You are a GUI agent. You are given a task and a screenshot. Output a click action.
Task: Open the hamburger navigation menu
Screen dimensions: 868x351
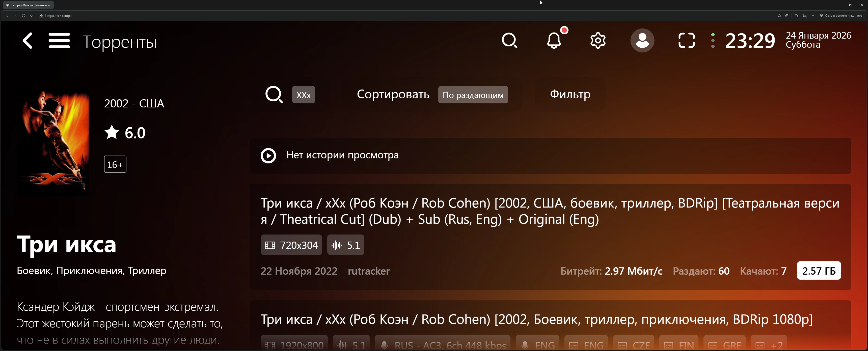click(59, 40)
